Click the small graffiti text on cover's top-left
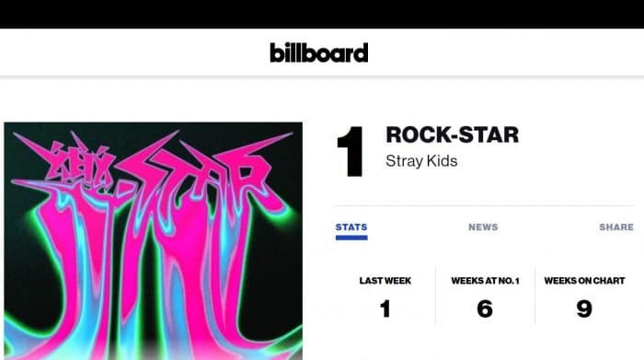The image size is (644, 360). click(x=80, y=165)
